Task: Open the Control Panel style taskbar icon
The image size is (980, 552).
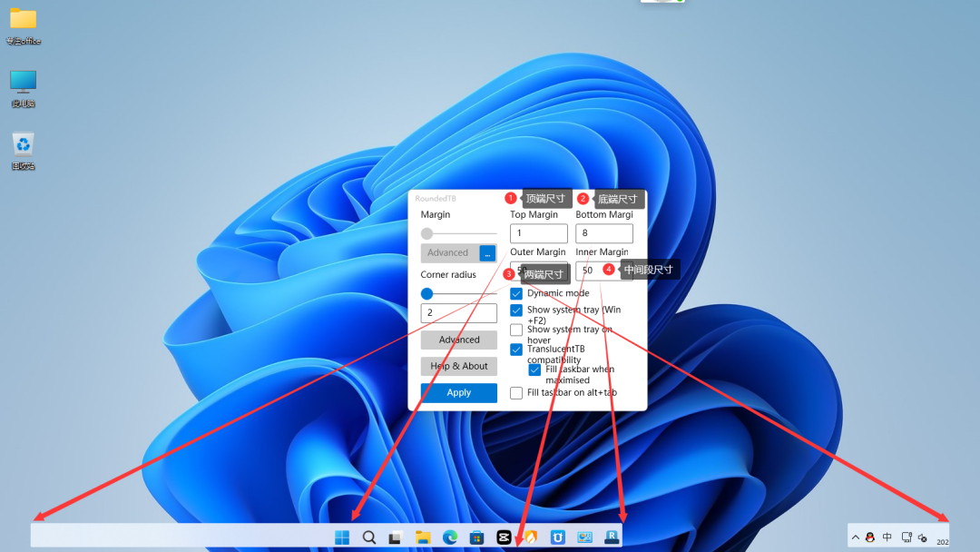Action: pos(584,537)
